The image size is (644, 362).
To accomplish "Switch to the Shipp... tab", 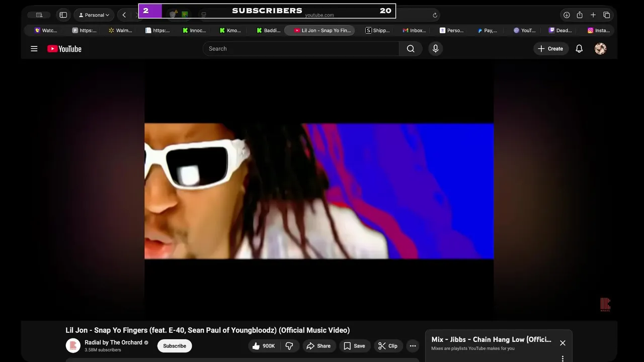I will click(x=377, y=31).
